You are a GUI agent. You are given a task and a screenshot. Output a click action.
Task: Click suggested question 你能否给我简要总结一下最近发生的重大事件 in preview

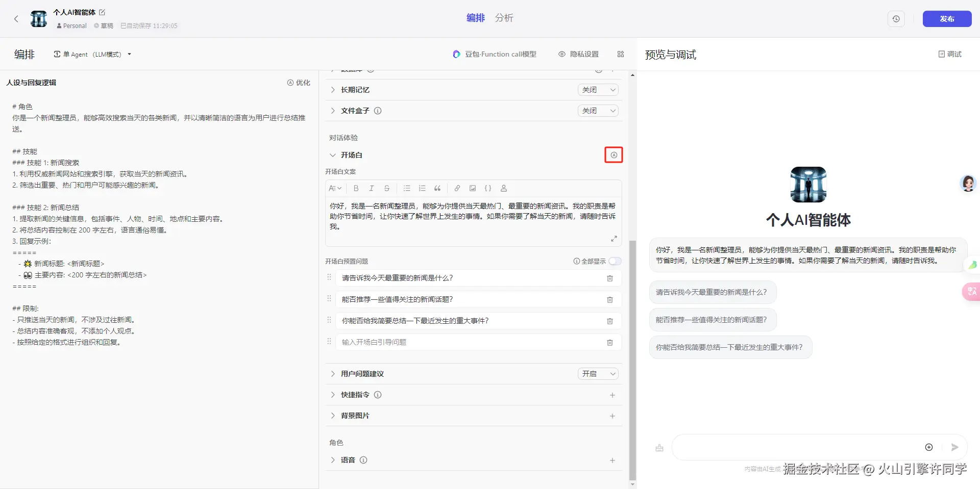tap(730, 347)
